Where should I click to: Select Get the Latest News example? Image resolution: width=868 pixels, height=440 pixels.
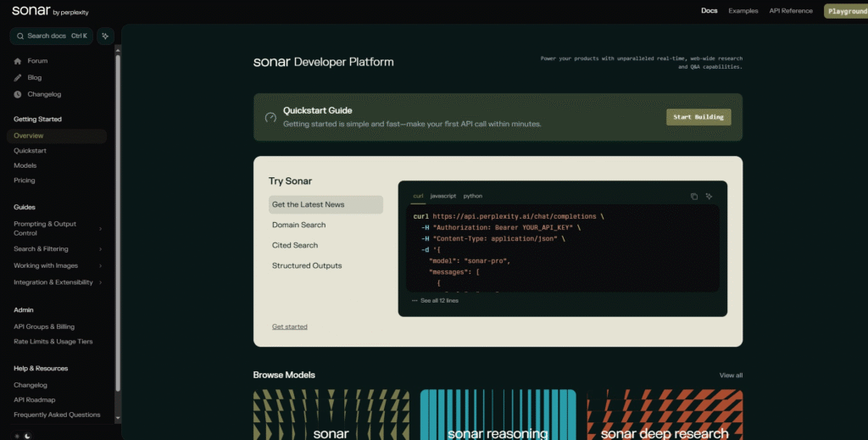[325, 205]
